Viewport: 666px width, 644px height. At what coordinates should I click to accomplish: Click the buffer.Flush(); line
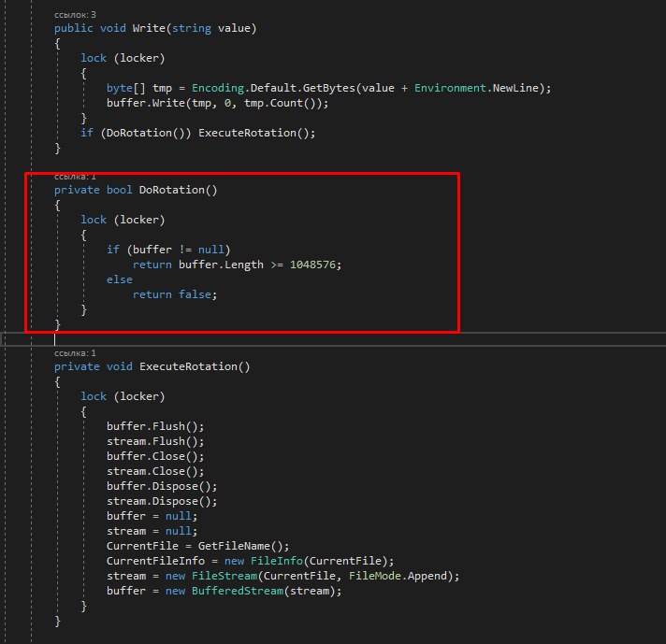tap(155, 426)
